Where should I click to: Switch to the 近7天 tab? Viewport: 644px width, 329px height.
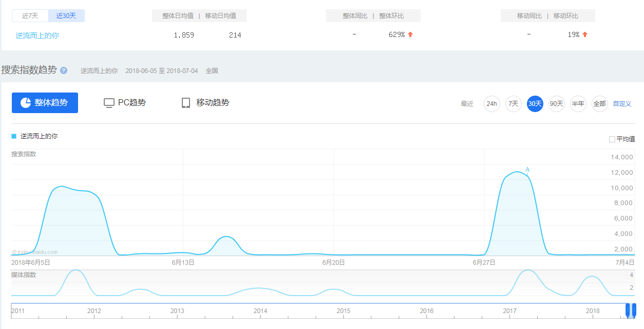click(30, 16)
